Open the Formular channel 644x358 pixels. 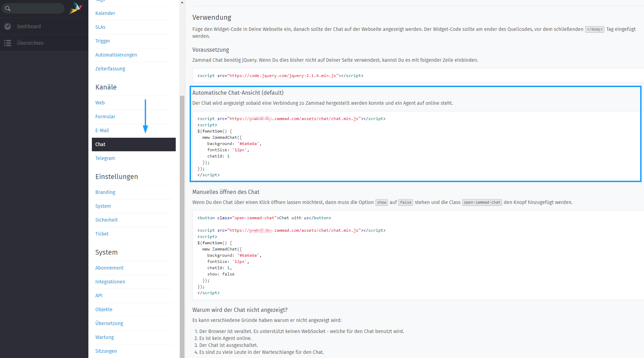105,117
